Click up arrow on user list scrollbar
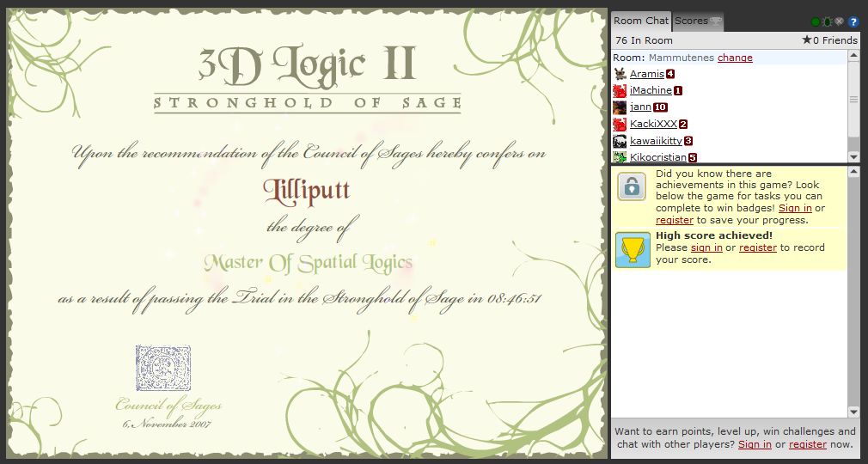Image resolution: width=868 pixels, height=464 pixels. pos(853,57)
